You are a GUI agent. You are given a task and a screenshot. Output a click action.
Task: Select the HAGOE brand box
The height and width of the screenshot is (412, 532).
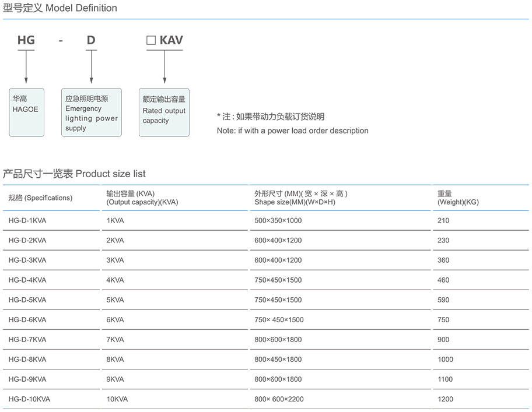(x=26, y=112)
